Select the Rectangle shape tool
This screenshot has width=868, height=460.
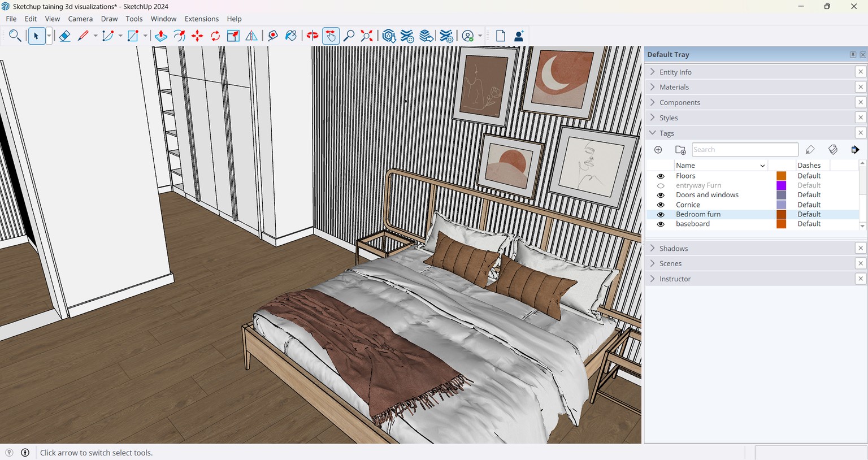pyautogui.click(x=133, y=36)
